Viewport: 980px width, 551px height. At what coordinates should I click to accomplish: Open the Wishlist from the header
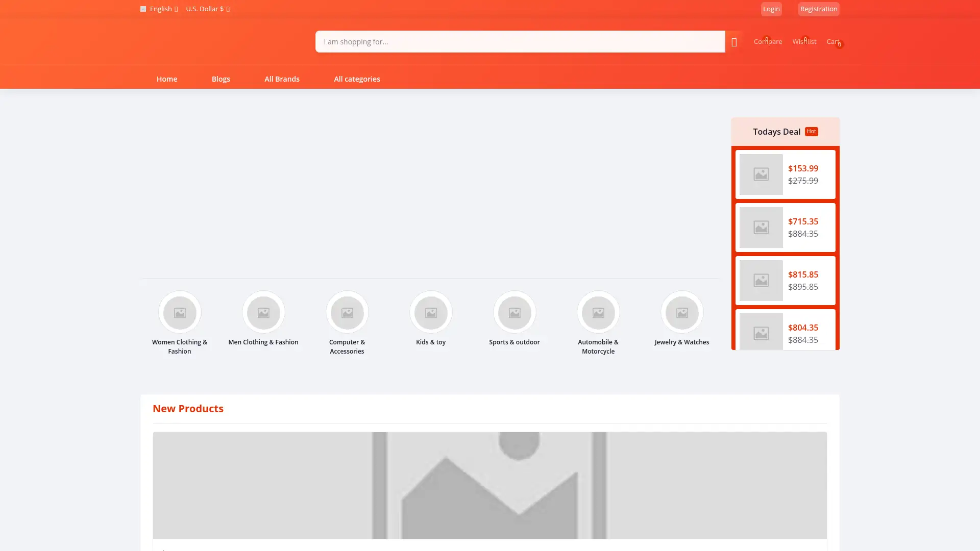pos(804,41)
